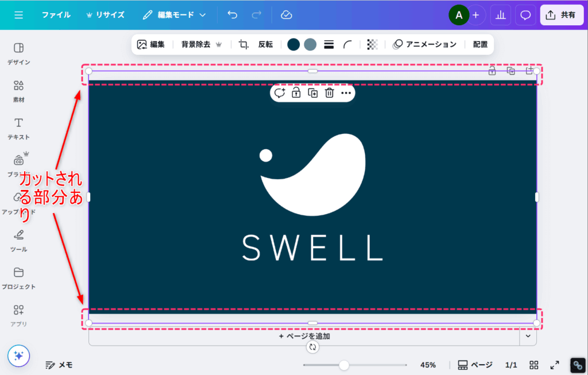588x375 pixels.
Task: Open the transparency checkerboard control
Action: (372, 45)
